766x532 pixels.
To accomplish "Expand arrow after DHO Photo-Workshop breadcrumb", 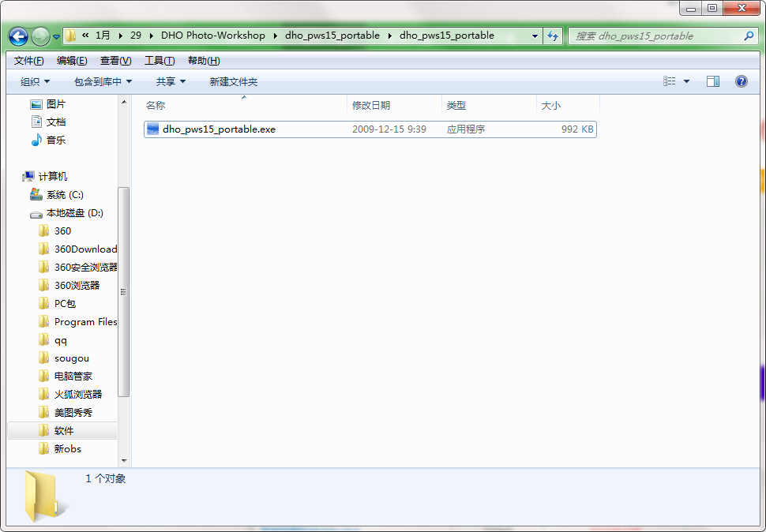I will point(275,36).
